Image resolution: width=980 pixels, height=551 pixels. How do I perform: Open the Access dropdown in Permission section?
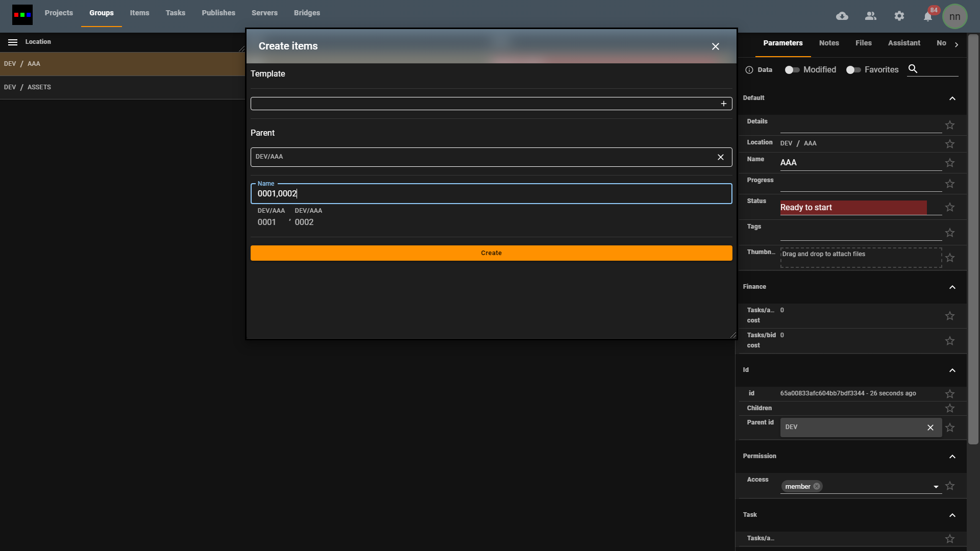936,486
